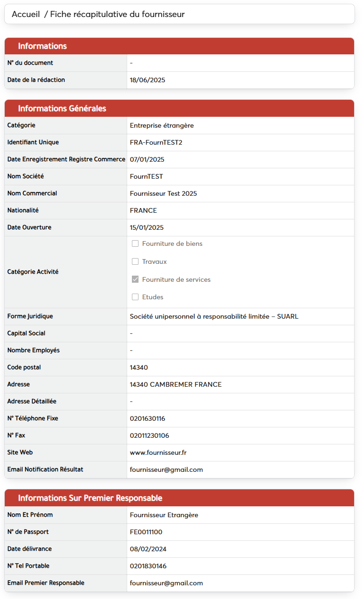Viewport: 364px width, 599px height.
Task: Click the Date de la rédaction value
Action: pyautogui.click(x=147, y=80)
